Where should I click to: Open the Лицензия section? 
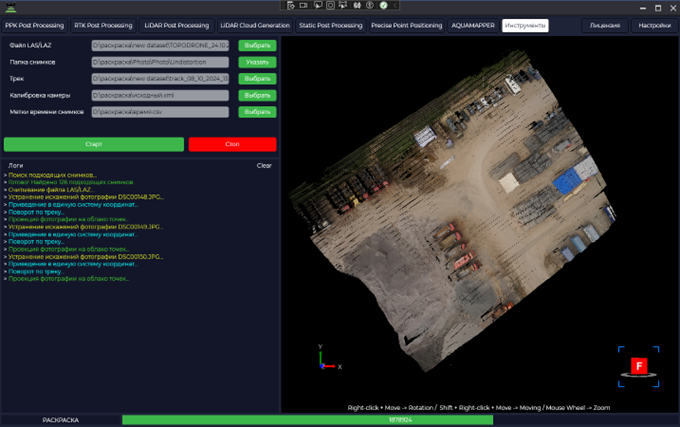pos(605,26)
